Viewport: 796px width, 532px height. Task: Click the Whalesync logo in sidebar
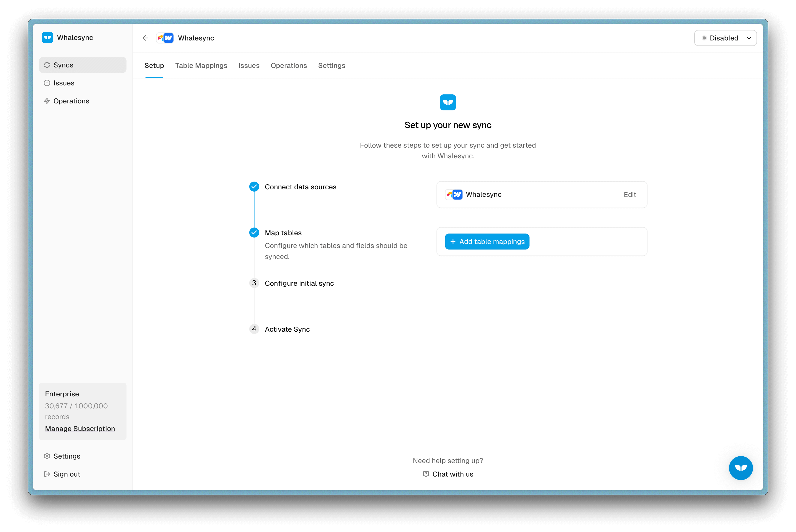pyautogui.click(x=47, y=38)
